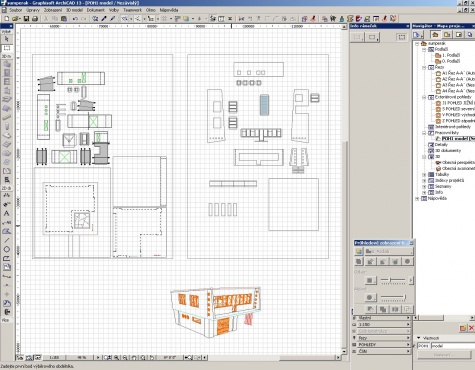475x370 pixels.
Task: Select 'Indexy projektů' in Navigator tree
Action: [449, 180]
